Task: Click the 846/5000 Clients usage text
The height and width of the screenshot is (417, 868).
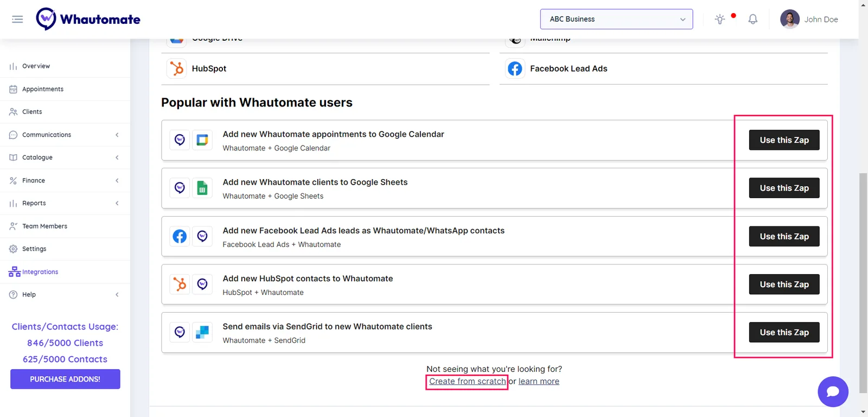Action: click(x=65, y=343)
